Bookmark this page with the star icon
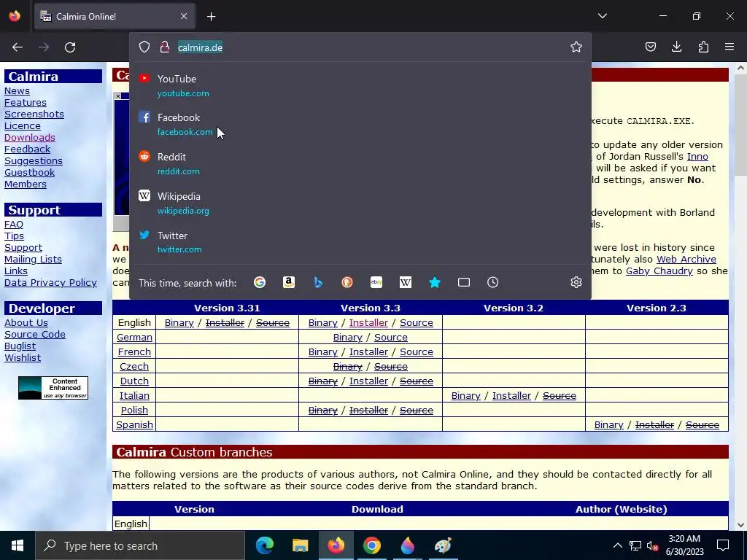The width and height of the screenshot is (747, 560). [x=576, y=47]
